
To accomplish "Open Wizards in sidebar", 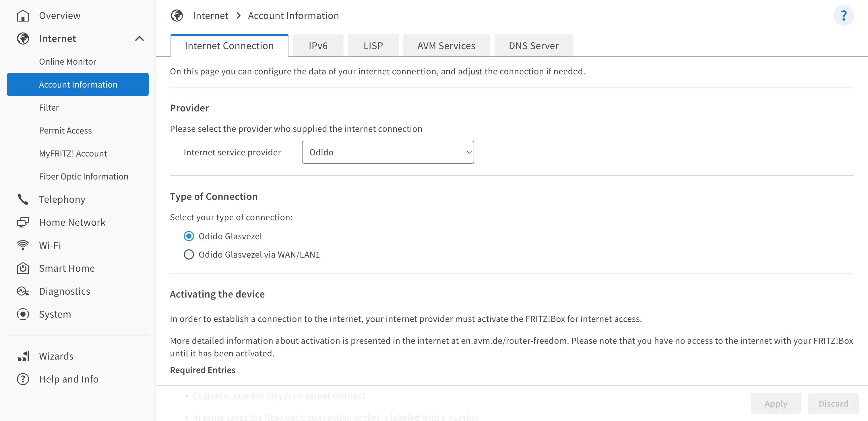I will pyautogui.click(x=77, y=356).
